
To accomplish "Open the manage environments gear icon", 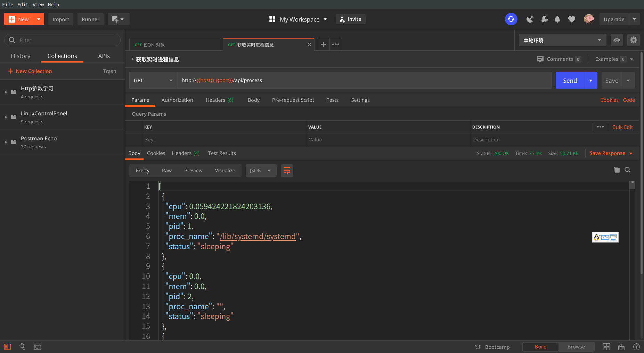I will (x=633, y=40).
